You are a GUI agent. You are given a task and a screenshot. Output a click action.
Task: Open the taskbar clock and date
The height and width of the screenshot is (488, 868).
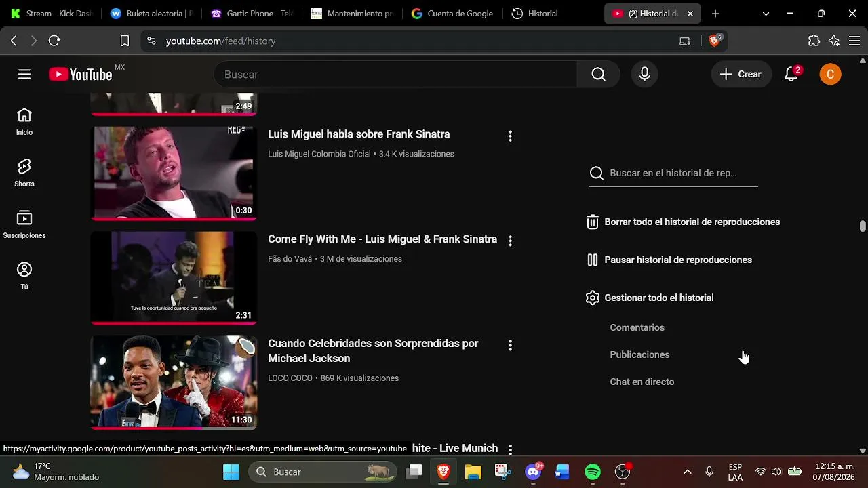click(835, 472)
